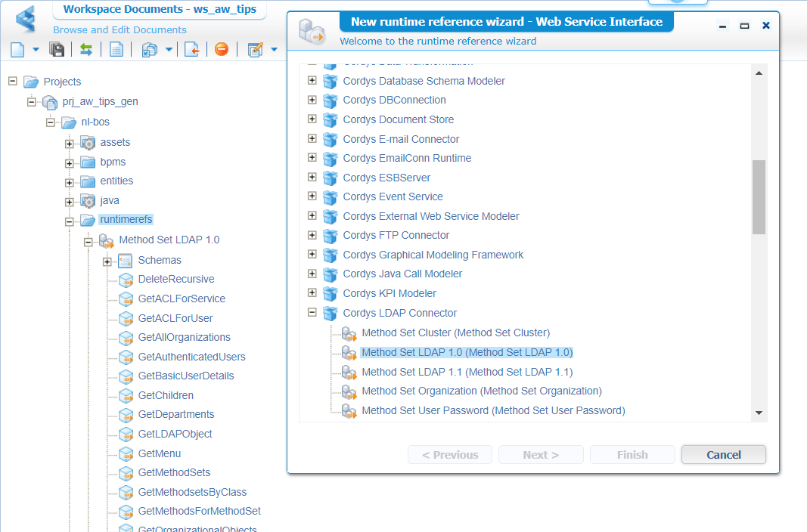
Task: Select Method Set LDAP 1.1 in wizard
Action: tap(467, 372)
